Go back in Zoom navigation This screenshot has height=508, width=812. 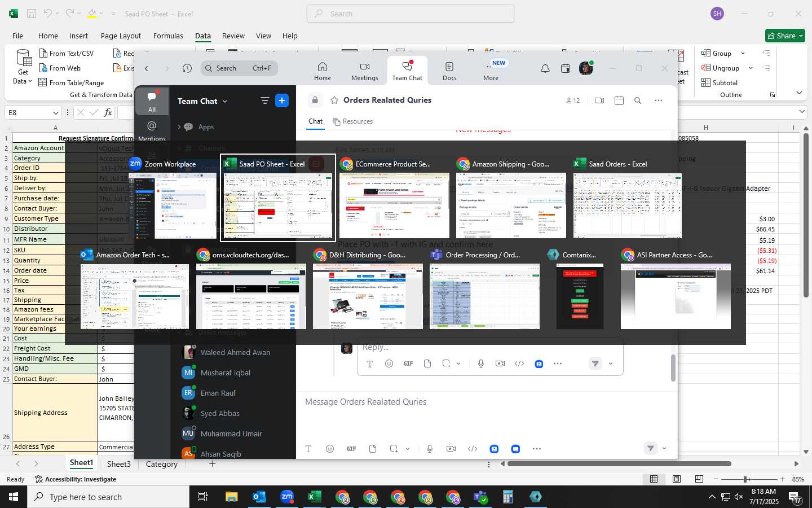point(147,68)
